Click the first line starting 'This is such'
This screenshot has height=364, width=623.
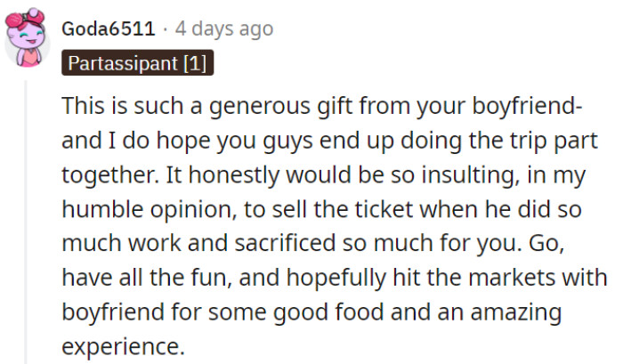[x=322, y=106]
